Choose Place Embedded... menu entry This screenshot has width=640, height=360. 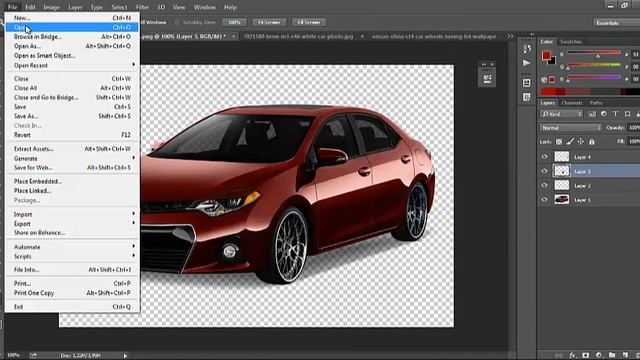click(x=72, y=181)
